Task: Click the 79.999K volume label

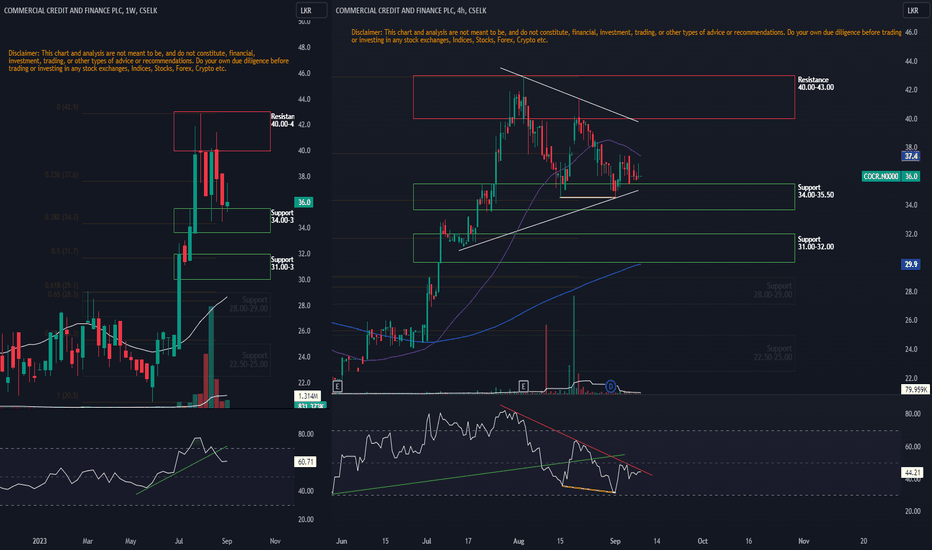Action: [x=915, y=389]
